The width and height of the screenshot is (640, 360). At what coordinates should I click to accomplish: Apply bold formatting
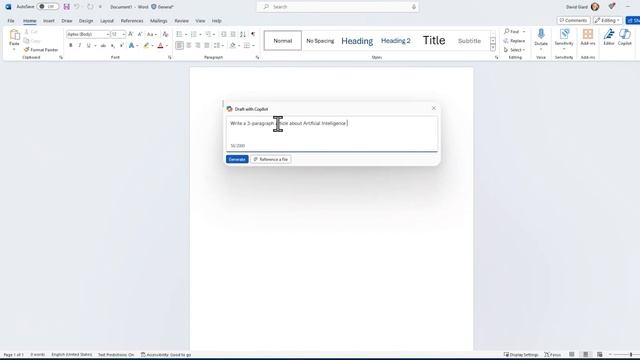pyautogui.click(x=71, y=45)
